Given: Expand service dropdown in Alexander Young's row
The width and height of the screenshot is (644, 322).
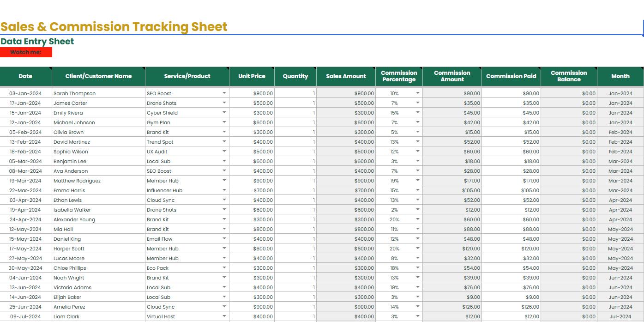Looking at the screenshot, I should (x=224, y=219).
